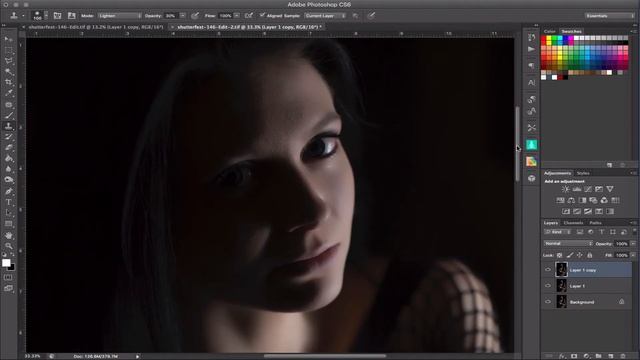Select the Path Selection tool
Viewport: 640px width, 360px height.
click(8, 213)
